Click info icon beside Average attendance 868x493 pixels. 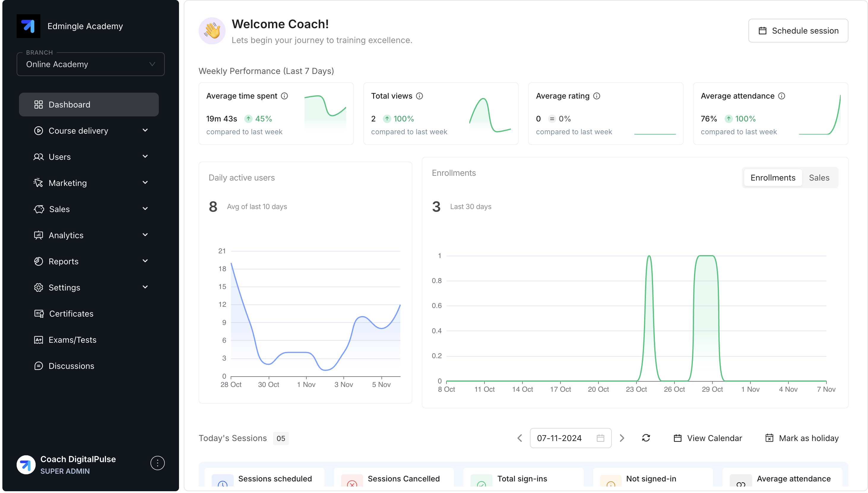(x=781, y=96)
